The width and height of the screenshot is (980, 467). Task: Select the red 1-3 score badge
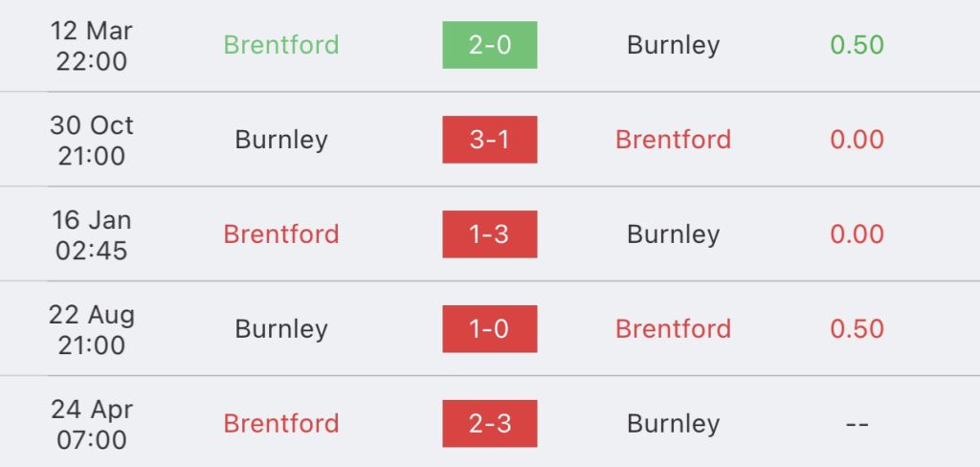pos(489,233)
